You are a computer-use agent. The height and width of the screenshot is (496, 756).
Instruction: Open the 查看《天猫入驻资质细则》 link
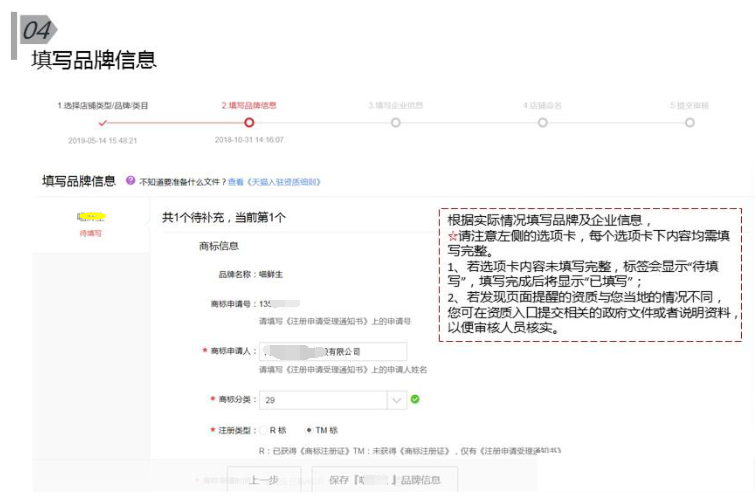274,182
